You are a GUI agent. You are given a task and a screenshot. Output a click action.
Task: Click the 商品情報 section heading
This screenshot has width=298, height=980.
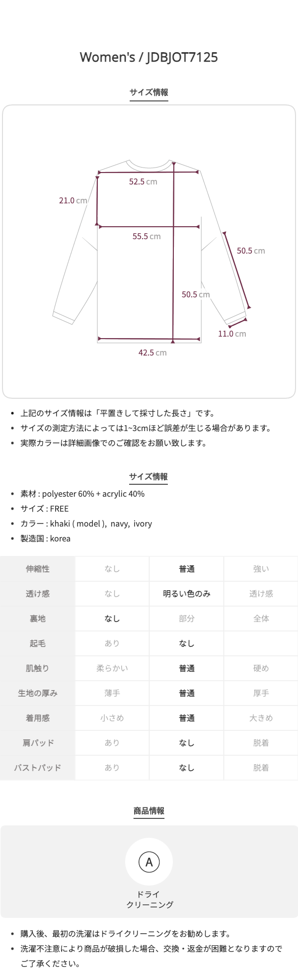pos(149,811)
